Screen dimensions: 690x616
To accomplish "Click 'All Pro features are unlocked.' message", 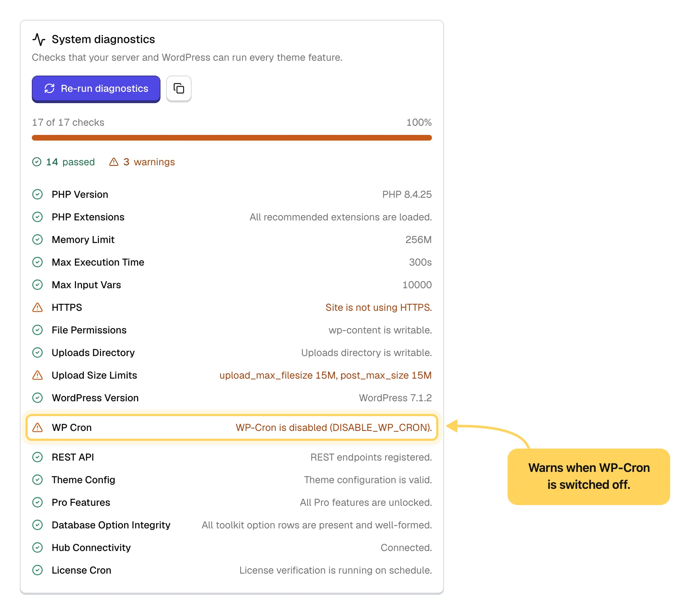I will (x=366, y=502).
